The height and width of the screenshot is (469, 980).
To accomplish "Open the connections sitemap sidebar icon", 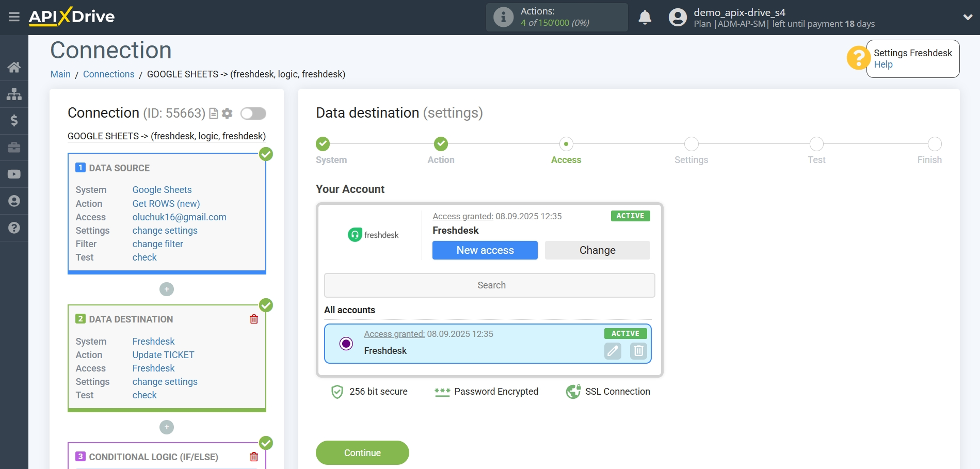I will [14, 94].
